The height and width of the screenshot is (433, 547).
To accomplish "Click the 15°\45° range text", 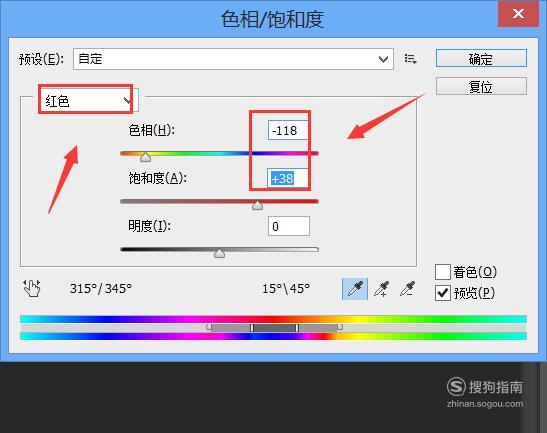I will (x=286, y=289).
